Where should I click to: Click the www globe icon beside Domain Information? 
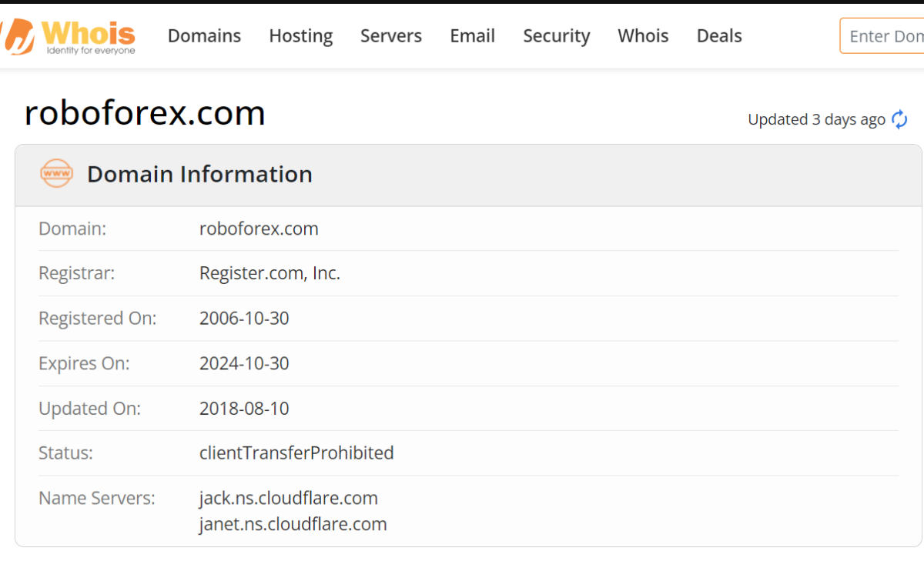pos(56,174)
